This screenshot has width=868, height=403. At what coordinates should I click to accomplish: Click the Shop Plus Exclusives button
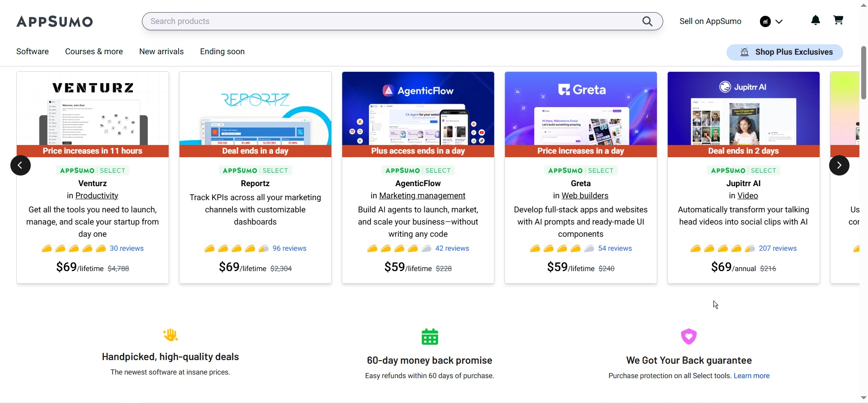(784, 52)
